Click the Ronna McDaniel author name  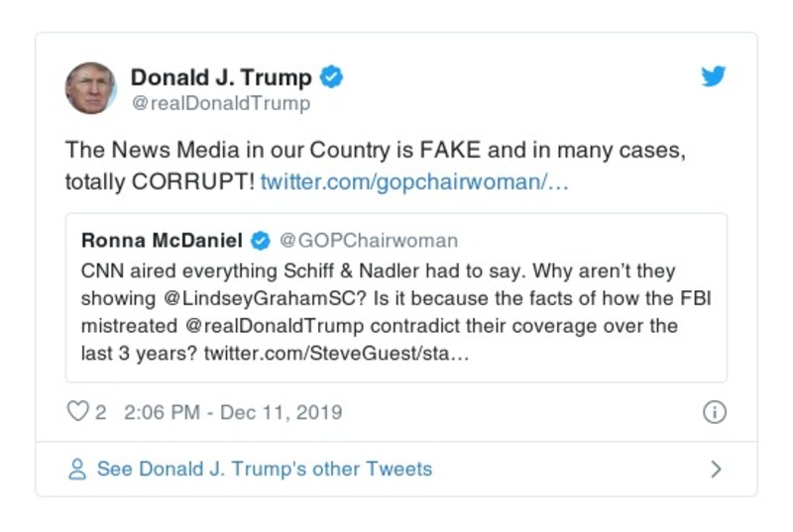tap(162, 241)
